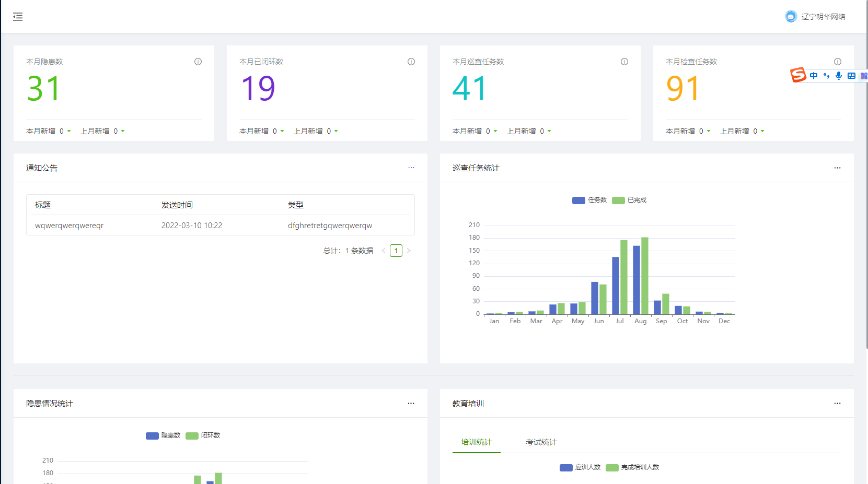Open the more options of 通知公告 panel

pos(411,168)
